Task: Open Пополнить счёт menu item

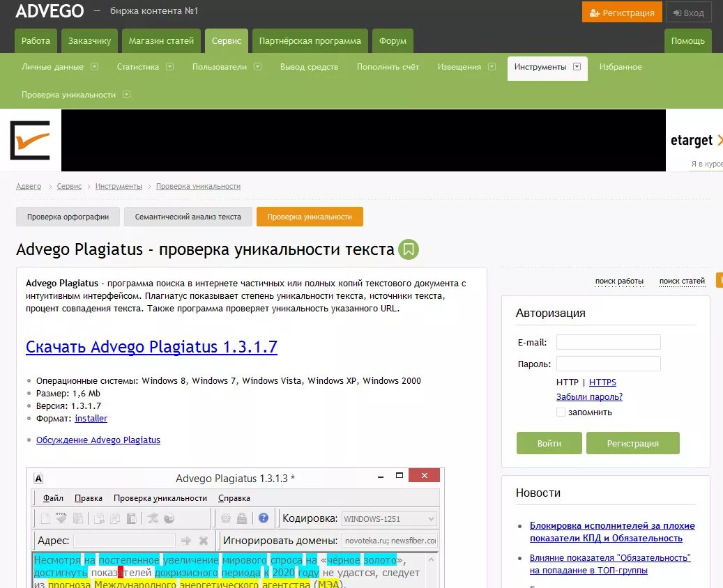Action: tap(388, 67)
